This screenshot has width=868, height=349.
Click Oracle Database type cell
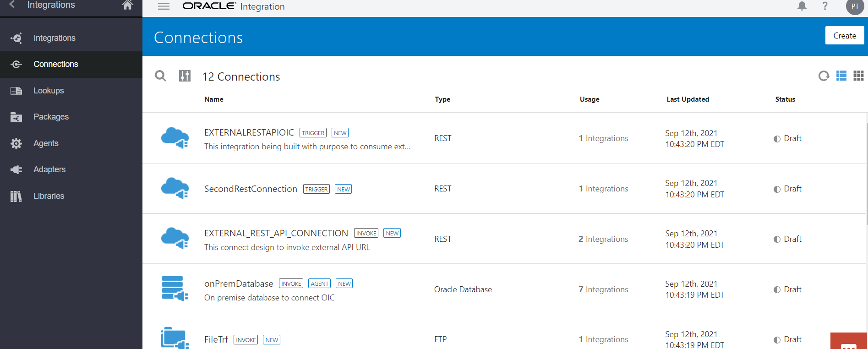(x=463, y=289)
